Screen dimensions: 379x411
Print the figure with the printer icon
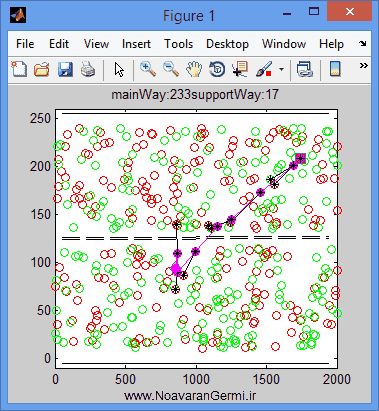click(88, 70)
